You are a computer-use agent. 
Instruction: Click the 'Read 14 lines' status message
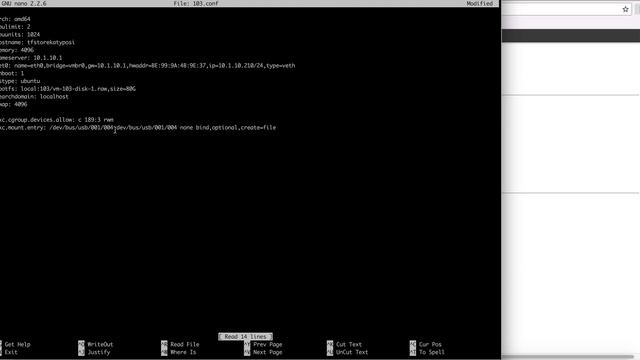coord(245,337)
